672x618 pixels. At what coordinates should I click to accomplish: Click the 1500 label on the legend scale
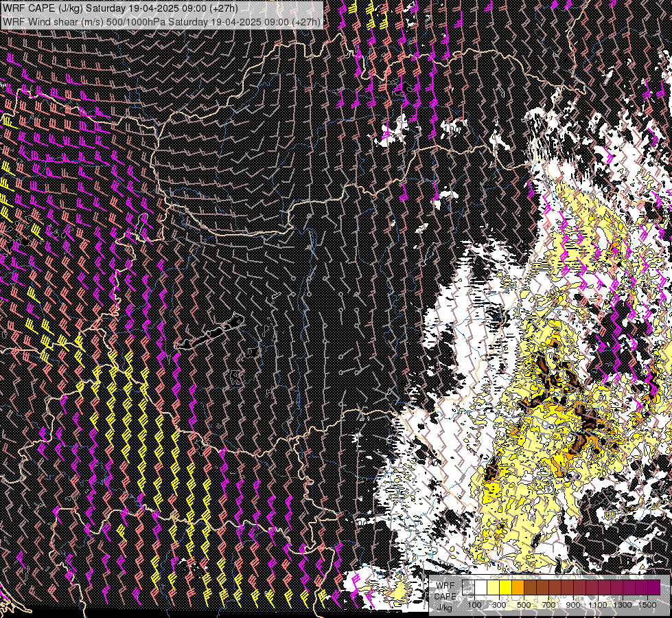pos(647,605)
